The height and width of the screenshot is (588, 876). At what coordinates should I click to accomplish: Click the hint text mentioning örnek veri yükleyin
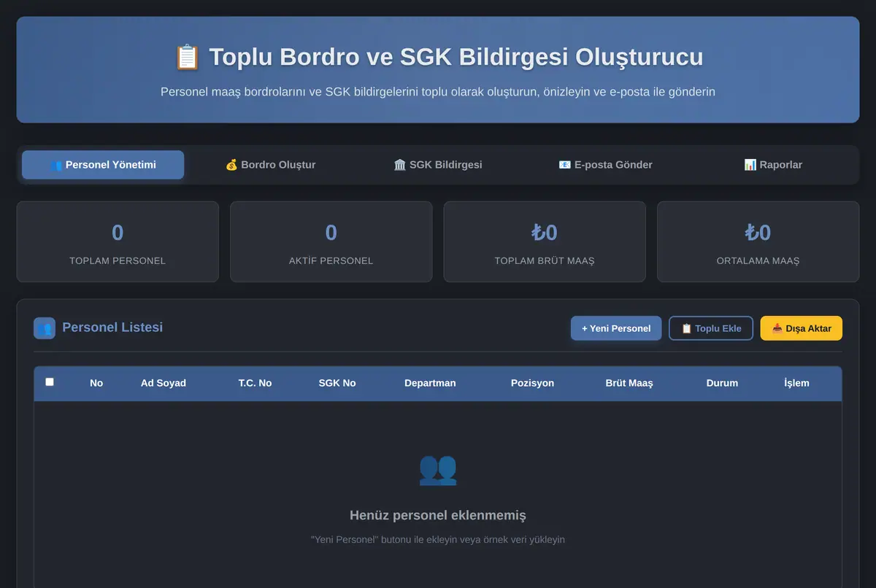pyautogui.click(x=438, y=540)
